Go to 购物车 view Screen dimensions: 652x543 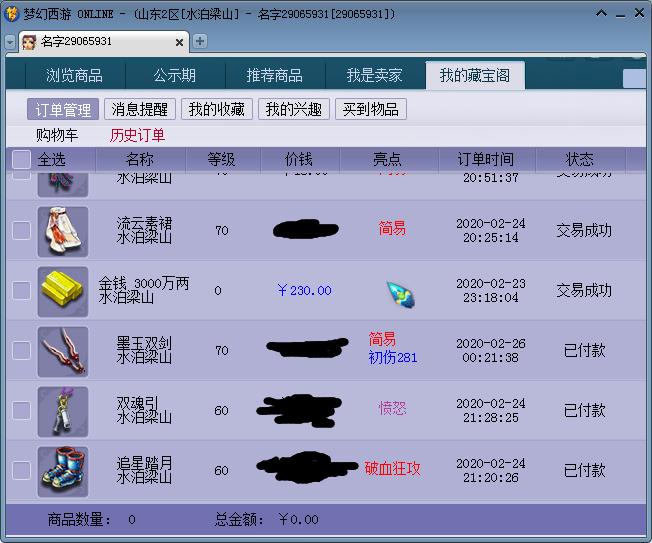point(57,135)
